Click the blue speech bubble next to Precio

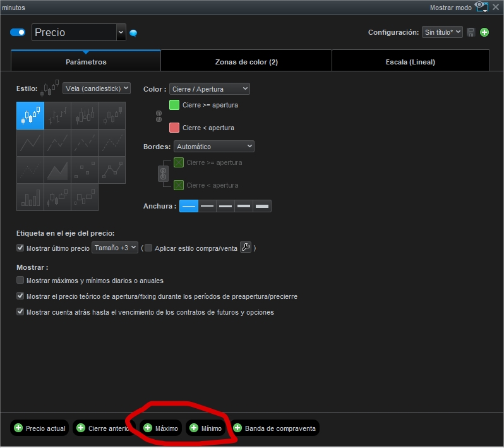133,33
